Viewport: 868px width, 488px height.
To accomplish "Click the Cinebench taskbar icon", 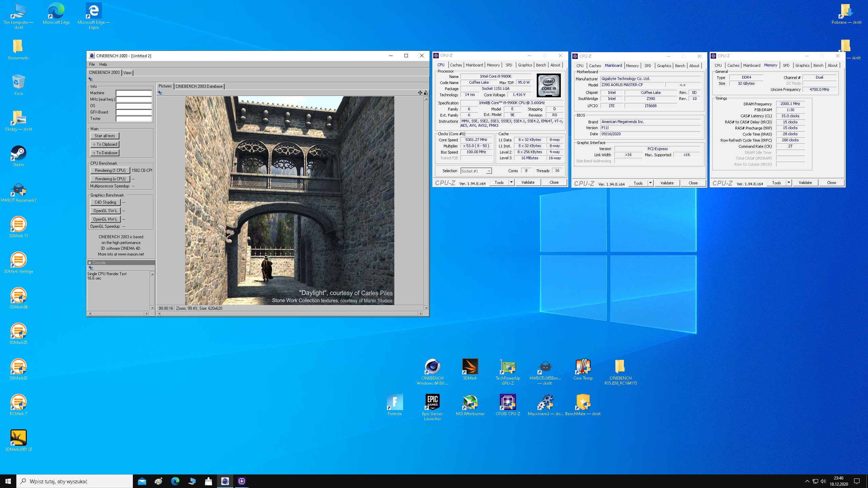I will tap(225, 481).
